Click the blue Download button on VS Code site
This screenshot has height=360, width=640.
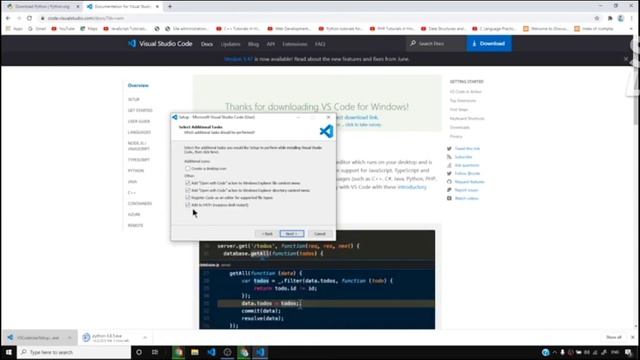pos(489,44)
